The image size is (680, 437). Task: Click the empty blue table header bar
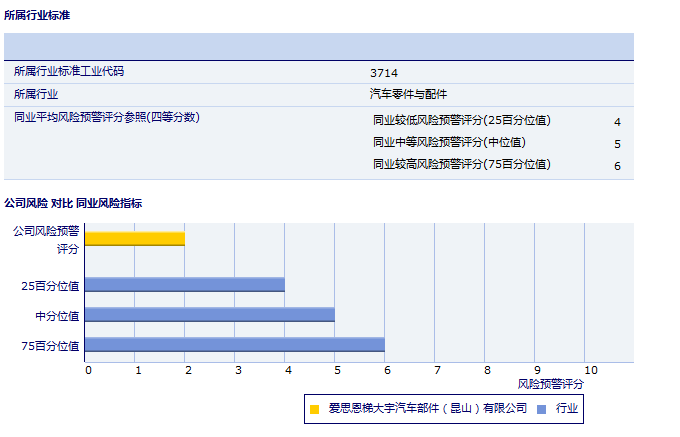[319, 47]
